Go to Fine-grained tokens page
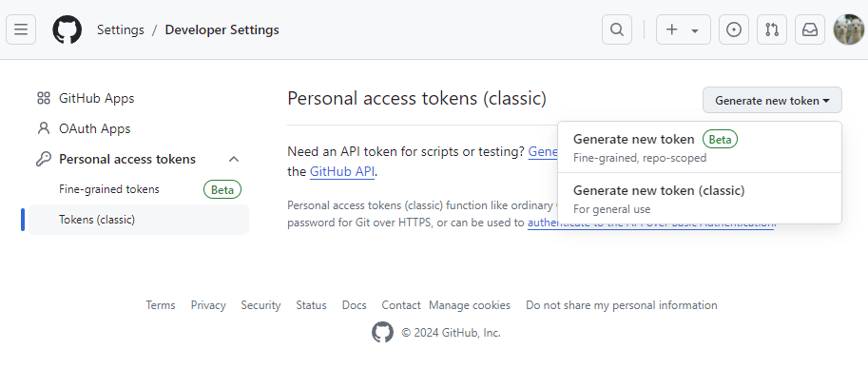 [109, 189]
